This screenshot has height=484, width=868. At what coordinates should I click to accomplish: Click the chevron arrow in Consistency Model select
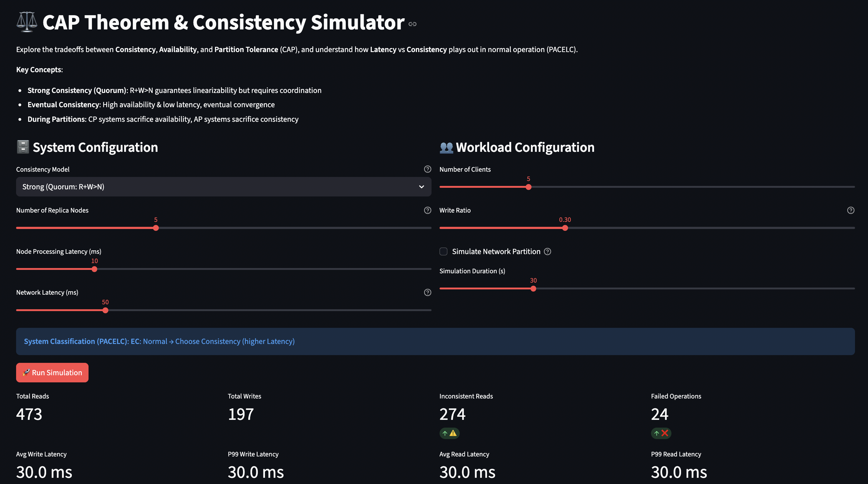tap(421, 187)
